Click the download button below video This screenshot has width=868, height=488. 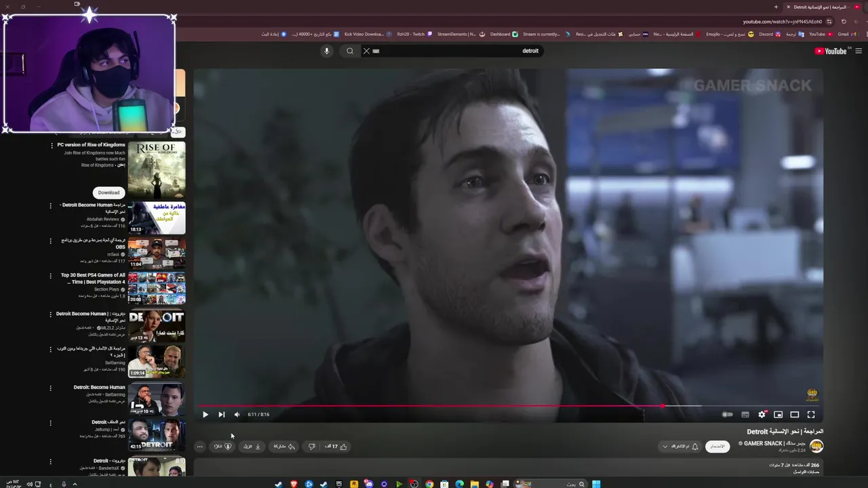click(x=252, y=446)
